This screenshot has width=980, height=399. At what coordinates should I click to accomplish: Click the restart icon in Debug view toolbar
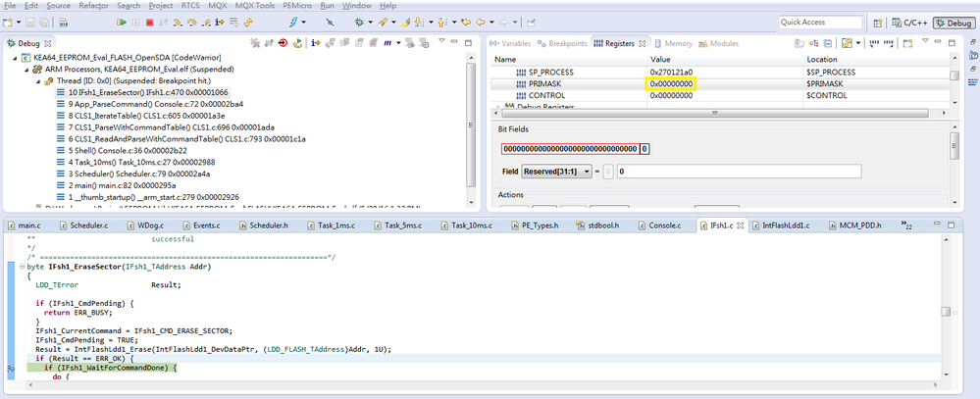(x=298, y=43)
